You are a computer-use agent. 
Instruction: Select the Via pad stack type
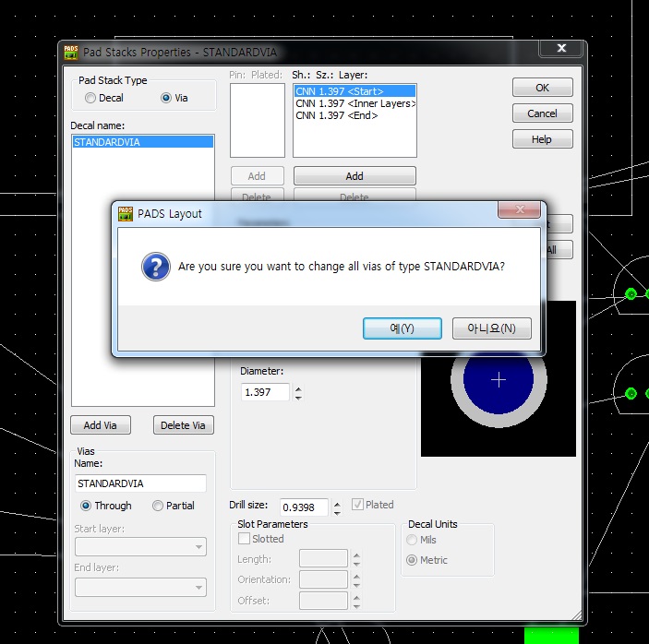(166, 98)
